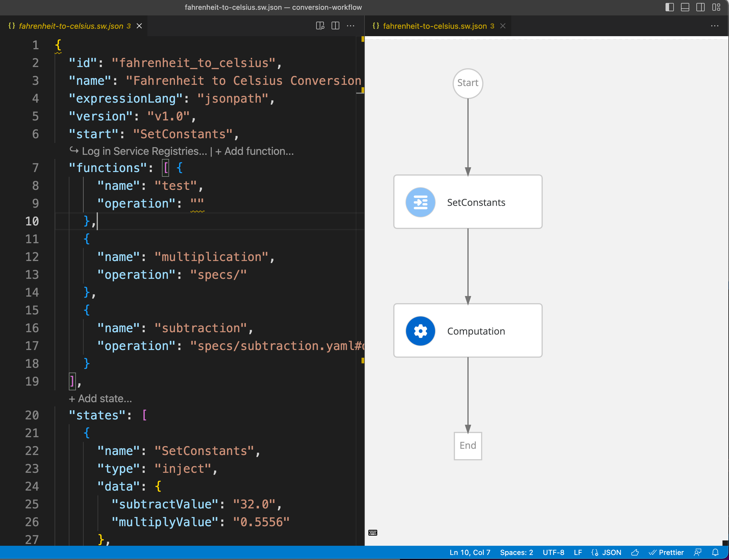729x560 pixels.
Task: Click the Add state CodeLens link
Action: 100,398
